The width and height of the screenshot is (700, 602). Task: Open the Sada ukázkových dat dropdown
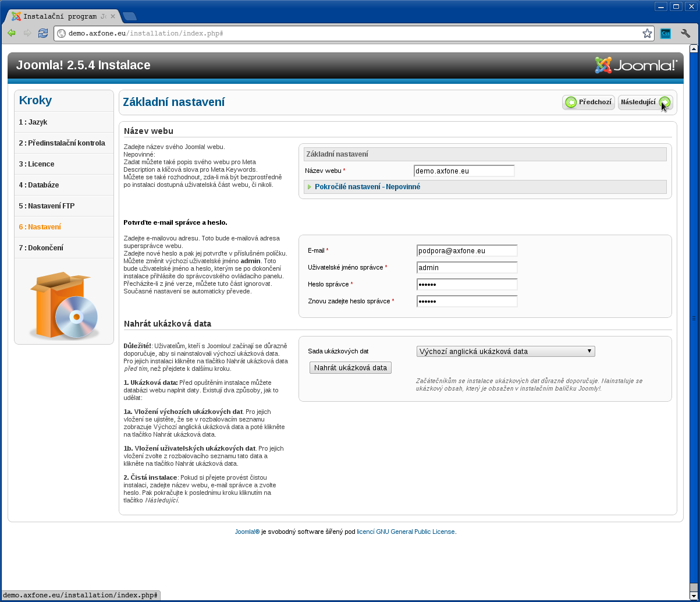pyautogui.click(x=506, y=352)
